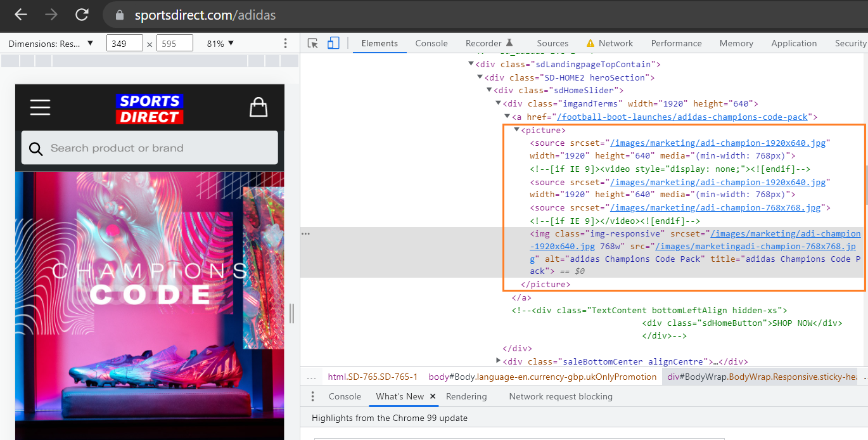868x440 pixels.
Task: Click the browser back arrow
Action: point(21,15)
